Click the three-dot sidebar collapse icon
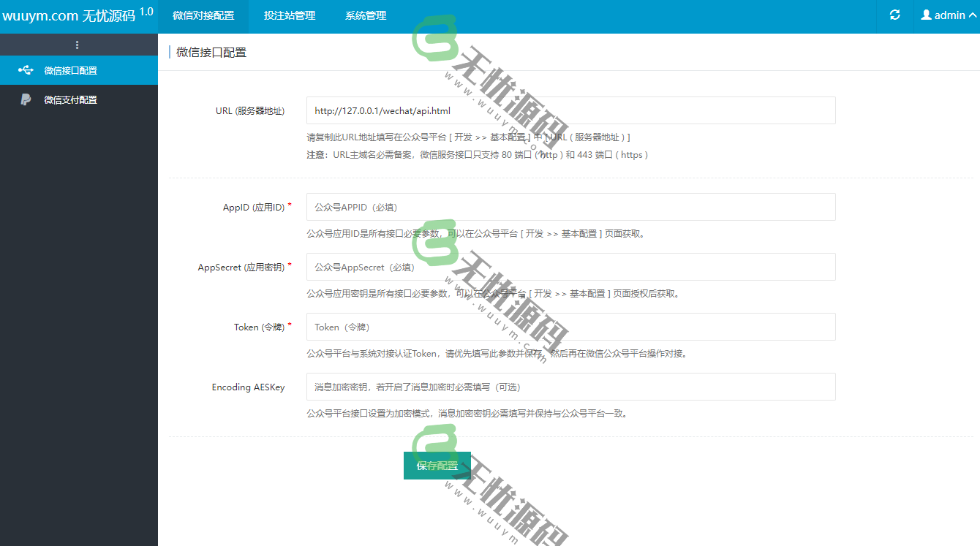 (78, 44)
